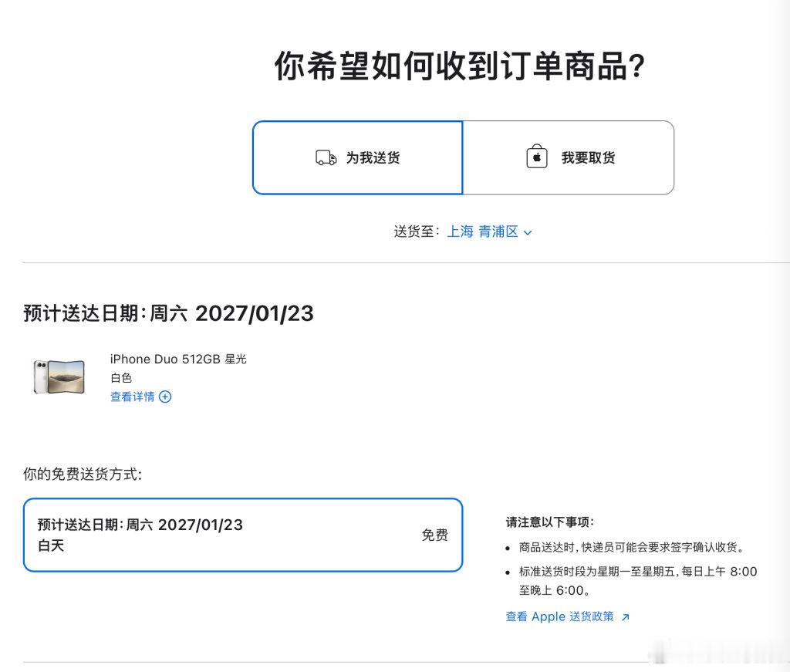Image resolution: width=790 pixels, height=672 pixels.
Task: Select the 我要取货 pickup option
Action: 569,157
